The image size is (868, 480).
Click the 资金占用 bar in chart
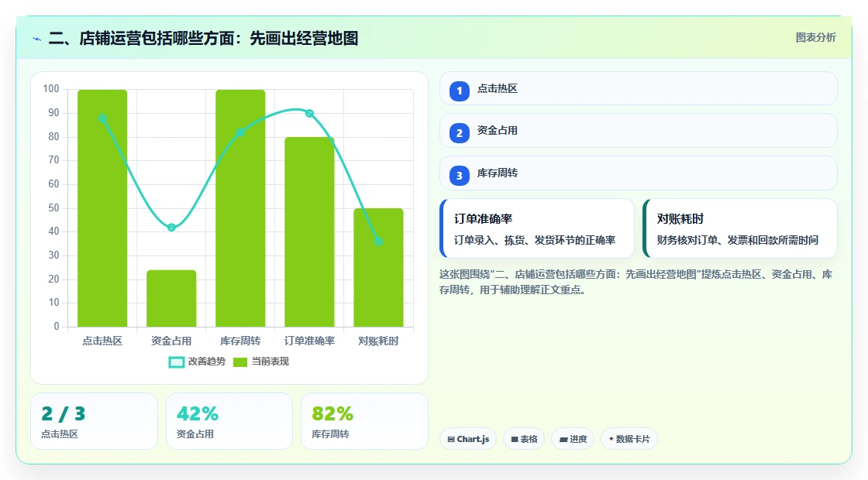(171, 299)
